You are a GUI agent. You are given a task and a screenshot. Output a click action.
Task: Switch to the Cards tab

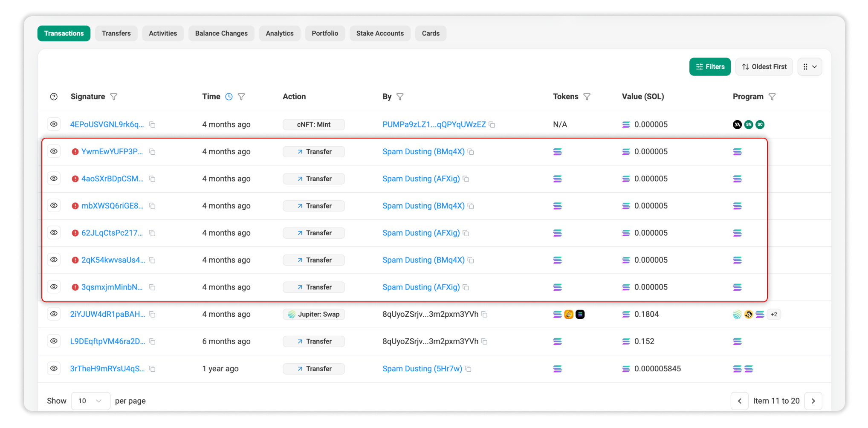[x=431, y=33]
